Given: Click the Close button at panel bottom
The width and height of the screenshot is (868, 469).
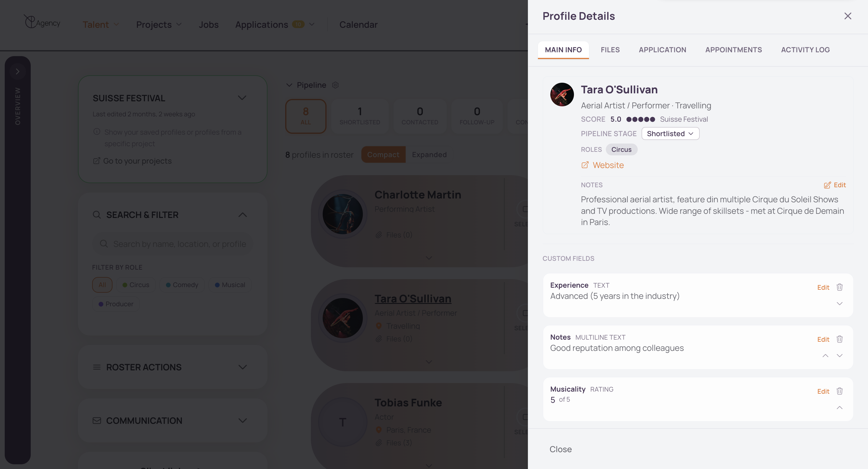Looking at the screenshot, I should [560, 449].
